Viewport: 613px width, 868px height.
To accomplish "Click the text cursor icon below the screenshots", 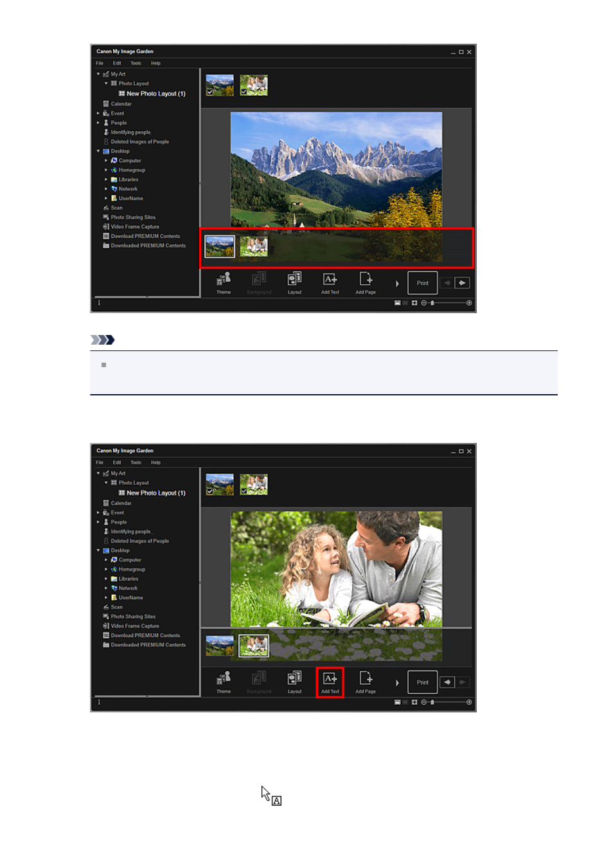I will coord(271,795).
